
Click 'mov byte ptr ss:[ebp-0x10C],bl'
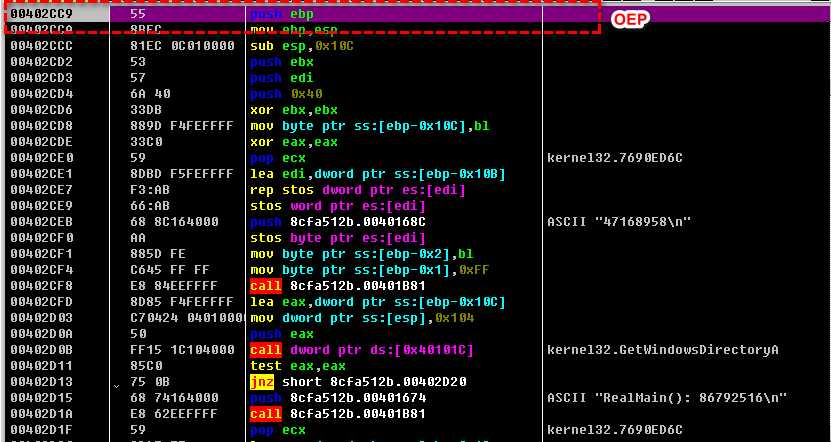(369, 126)
